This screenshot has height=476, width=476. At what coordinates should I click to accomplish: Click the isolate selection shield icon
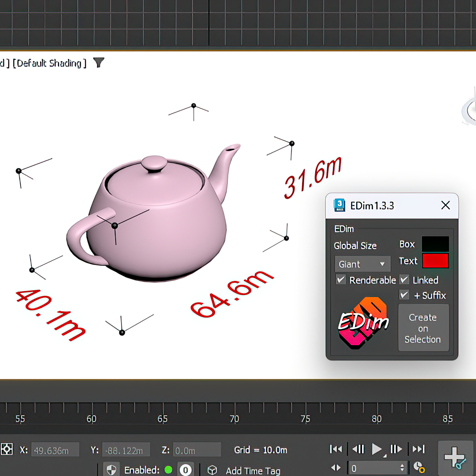point(111,470)
